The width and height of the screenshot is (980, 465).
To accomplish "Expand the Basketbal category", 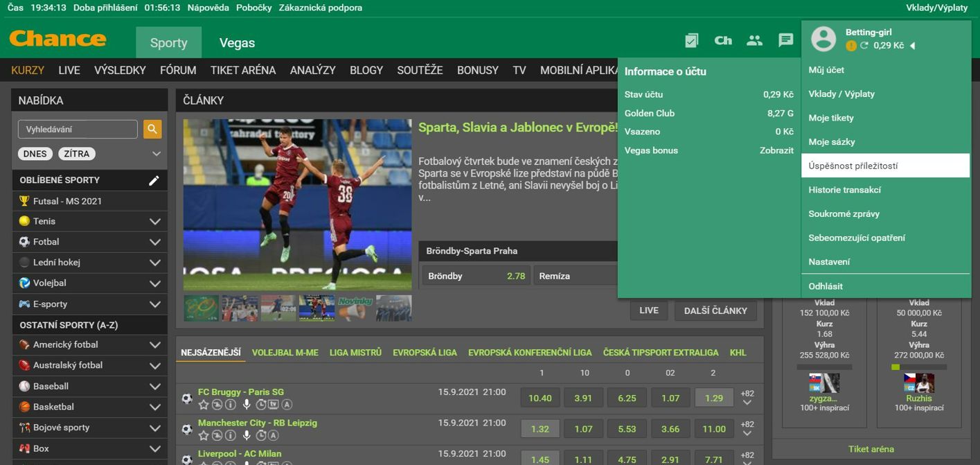I will click(x=155, y=407).
